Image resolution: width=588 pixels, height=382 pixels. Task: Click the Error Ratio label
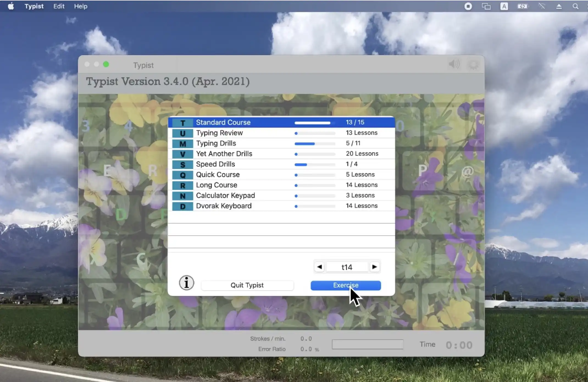pyautogui.click(x=272, y=349)
